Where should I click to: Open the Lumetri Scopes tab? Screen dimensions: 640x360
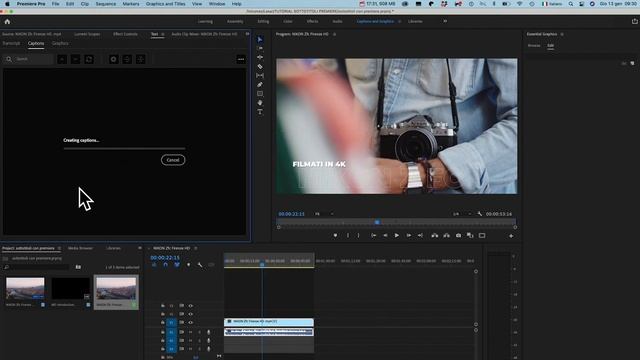87,34
